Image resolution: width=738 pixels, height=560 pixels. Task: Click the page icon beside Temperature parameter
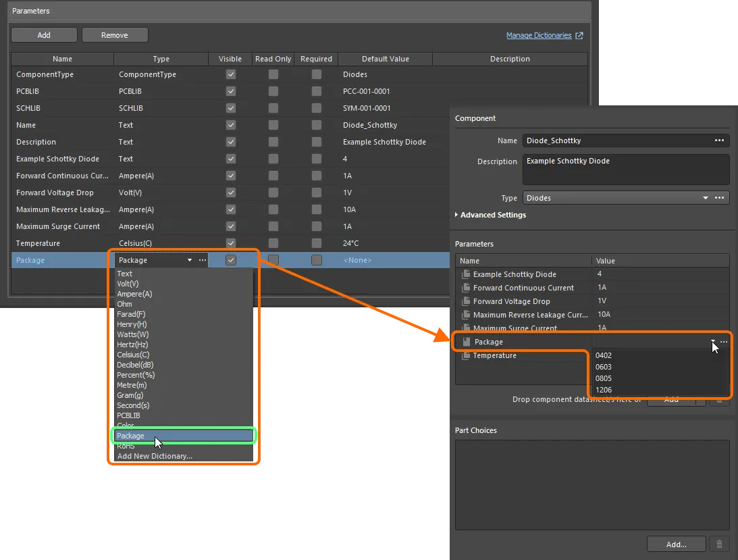[x=466, y=355]
